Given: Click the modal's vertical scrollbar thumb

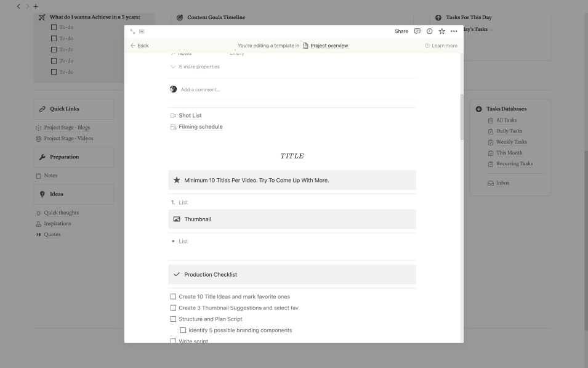Looking at the screenshot, I should [x=462, y=117].
